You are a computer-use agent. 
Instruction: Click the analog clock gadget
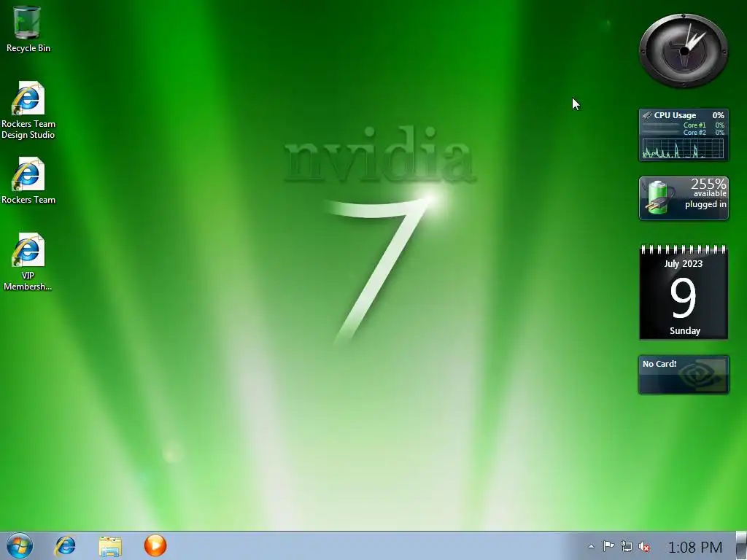coord(684,50)
